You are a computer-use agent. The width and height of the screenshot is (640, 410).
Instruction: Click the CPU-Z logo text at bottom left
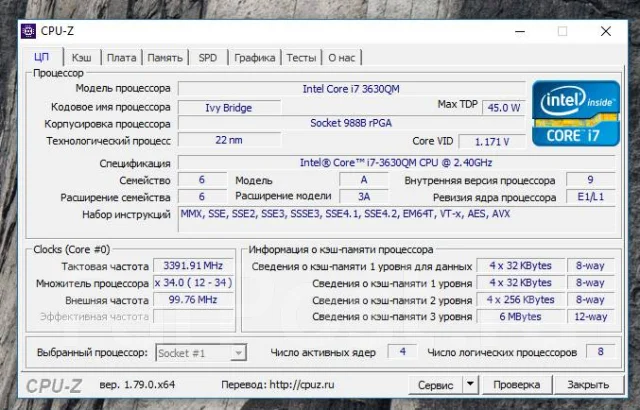tap(54, 386)
